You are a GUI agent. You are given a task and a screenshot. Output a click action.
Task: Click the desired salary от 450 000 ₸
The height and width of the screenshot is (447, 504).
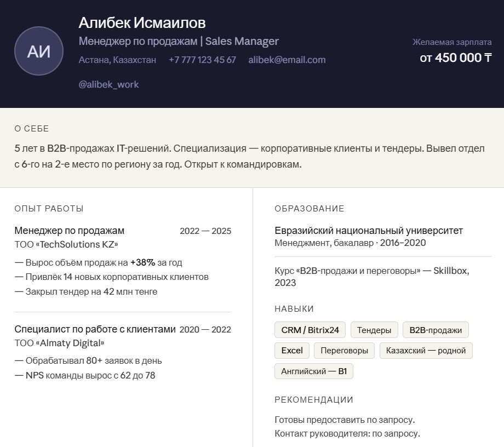(456, 58)
